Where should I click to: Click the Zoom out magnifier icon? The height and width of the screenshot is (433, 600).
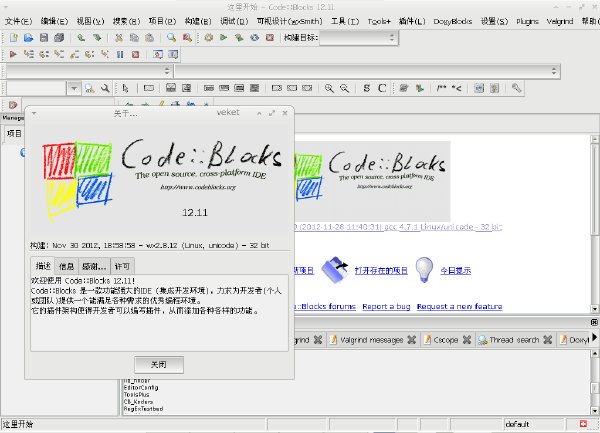coord(344,88)
